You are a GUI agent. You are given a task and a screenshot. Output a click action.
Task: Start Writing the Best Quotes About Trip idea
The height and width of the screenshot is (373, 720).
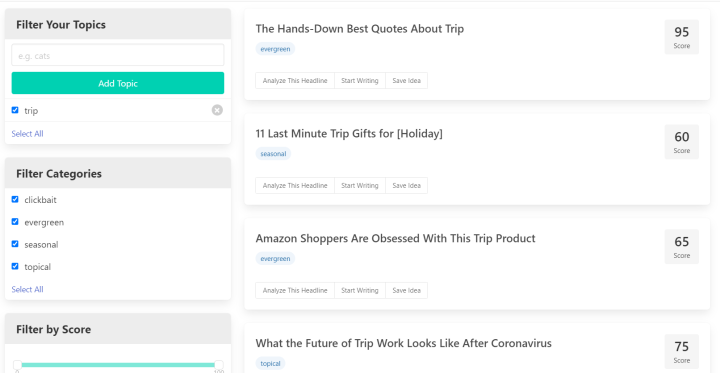[360, 80]
